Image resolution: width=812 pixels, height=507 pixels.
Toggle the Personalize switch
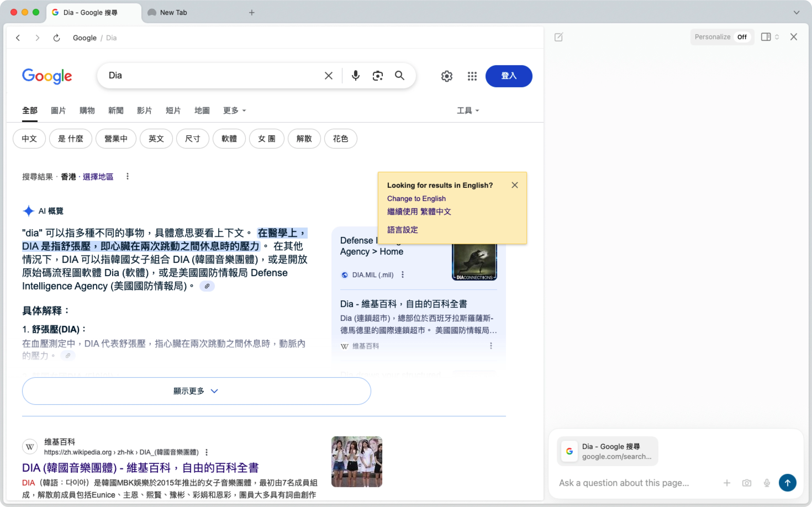pyautogui.click(x=742, y=37)
